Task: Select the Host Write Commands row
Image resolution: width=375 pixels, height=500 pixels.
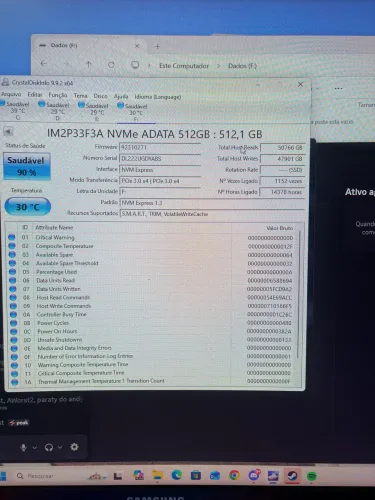Action: [x=151, y=306]
